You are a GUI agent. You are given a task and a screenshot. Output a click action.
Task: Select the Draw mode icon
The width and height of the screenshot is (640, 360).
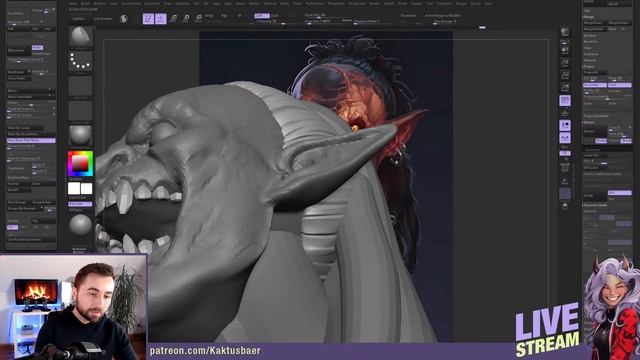161,19
